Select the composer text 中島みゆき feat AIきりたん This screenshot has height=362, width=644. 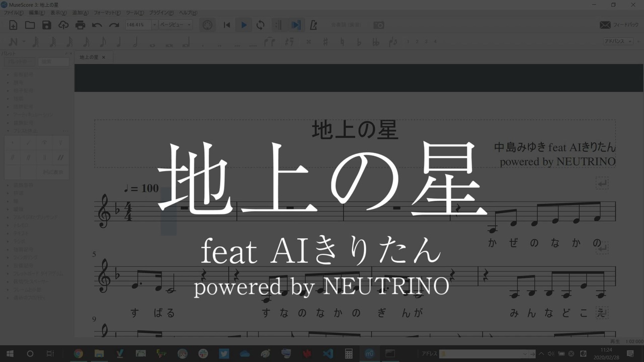[x=555, y=147]
